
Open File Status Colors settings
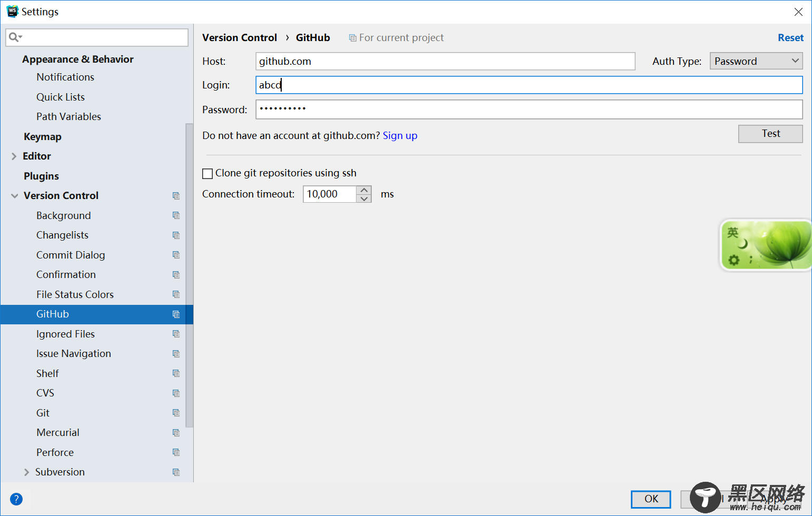click(75, 294)
